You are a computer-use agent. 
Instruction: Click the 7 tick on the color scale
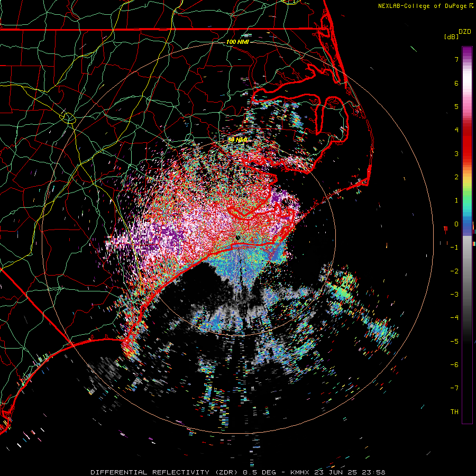pos(456,59)
